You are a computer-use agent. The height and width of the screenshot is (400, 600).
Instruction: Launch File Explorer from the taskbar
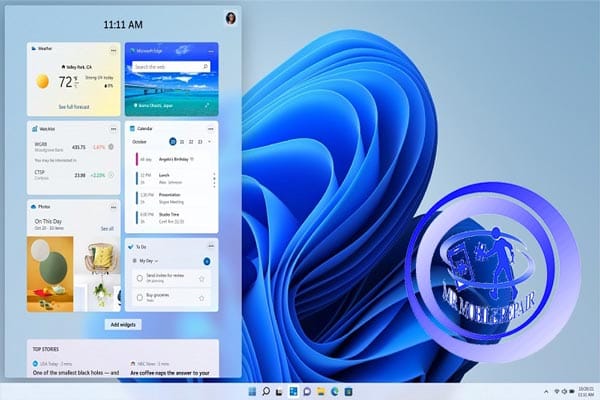(321, 391)
